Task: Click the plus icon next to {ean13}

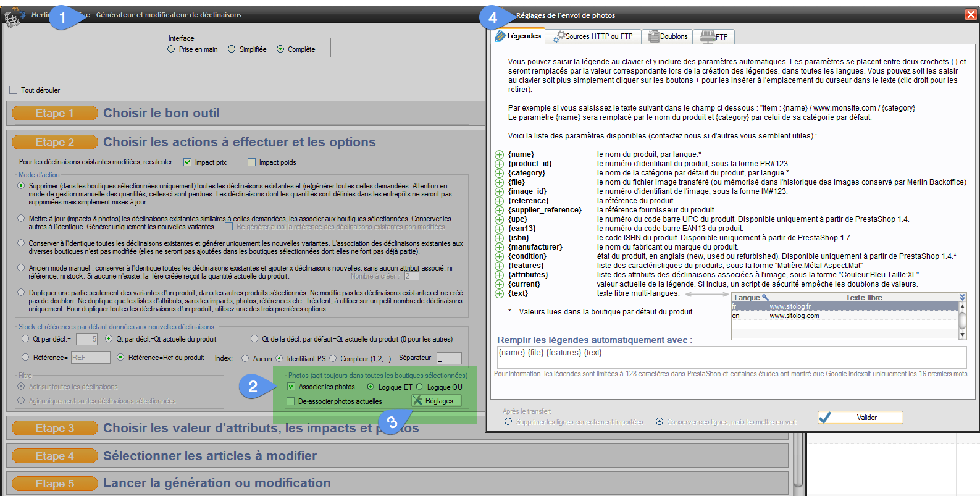Action: pos(499,229)
